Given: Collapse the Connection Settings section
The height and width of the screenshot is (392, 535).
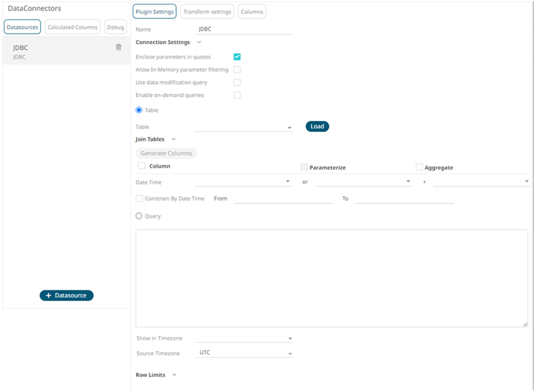Looking at the screenshot, I should [198, 43].
